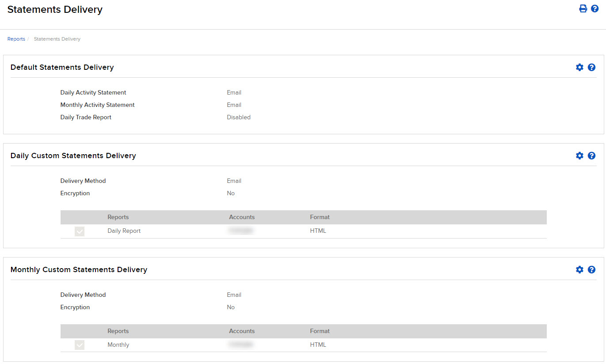Image resolution: width=606 pixels, height=364 pixels.
Task: Click Daily Custom Statements Delivery heading
Action: pyautogui.click(x=73, y=155)
